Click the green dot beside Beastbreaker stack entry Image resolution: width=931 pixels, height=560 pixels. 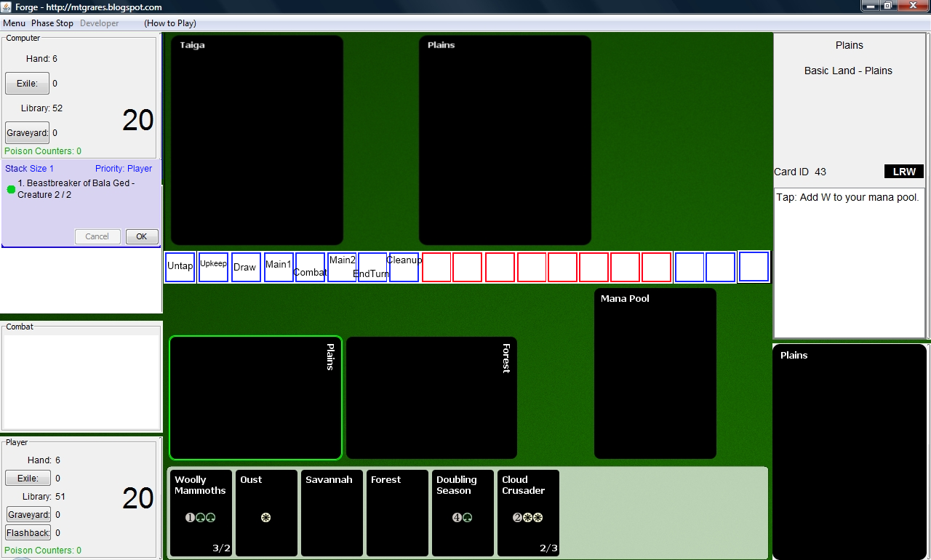pyautogui.click(x=11, y=190)
